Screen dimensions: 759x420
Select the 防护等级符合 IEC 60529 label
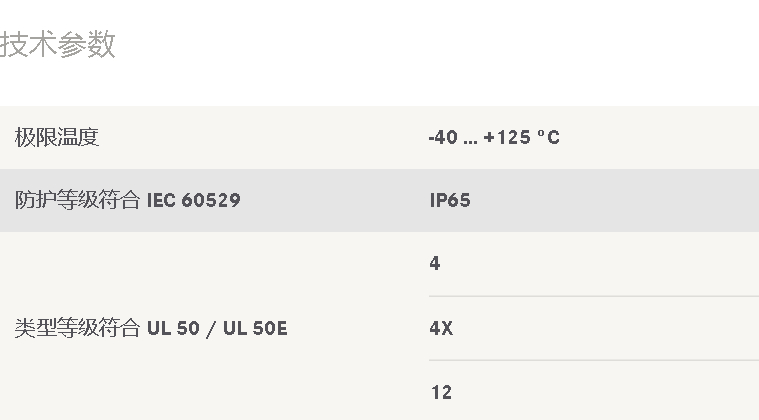127,201
